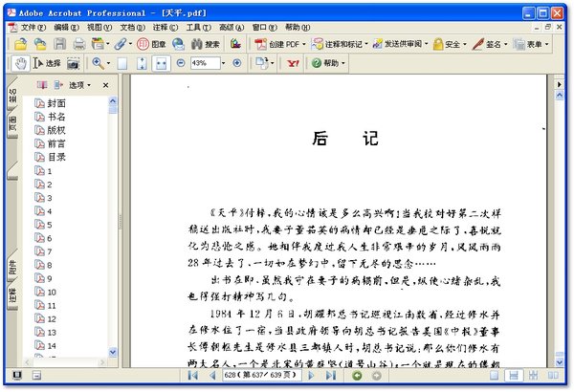Select the Hand tool
The image size is (574, 392).
pyautogui.click(x=20, y=63)
